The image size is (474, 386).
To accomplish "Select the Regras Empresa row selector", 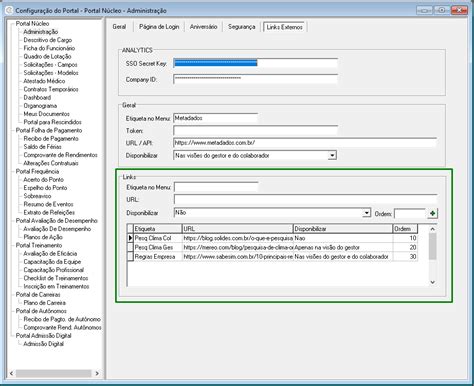I will [130, 257].
